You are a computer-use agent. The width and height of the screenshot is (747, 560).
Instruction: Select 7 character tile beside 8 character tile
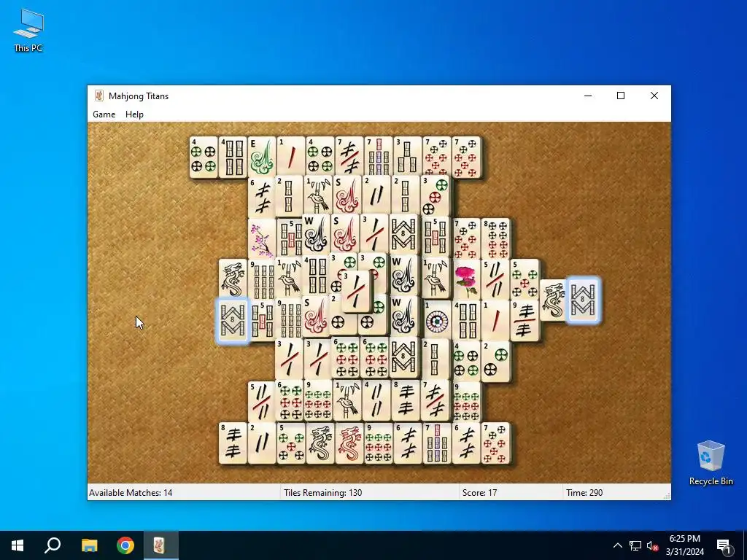437,402
